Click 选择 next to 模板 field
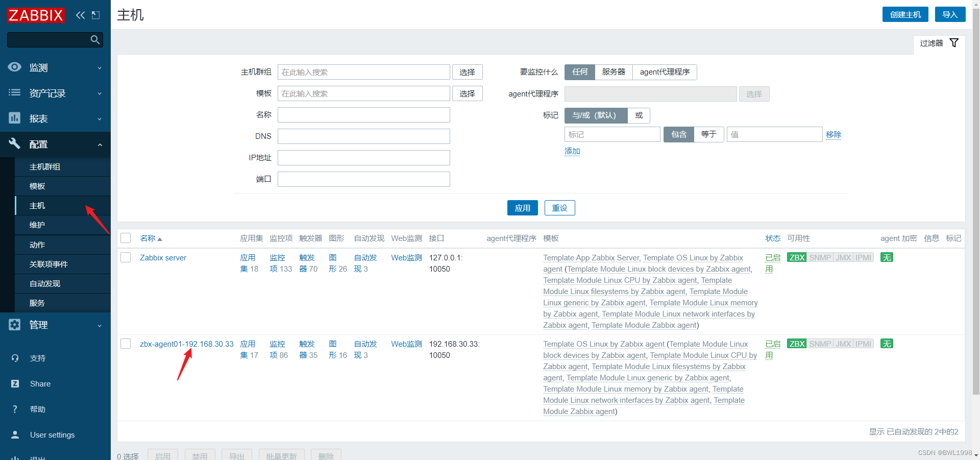 467,93
